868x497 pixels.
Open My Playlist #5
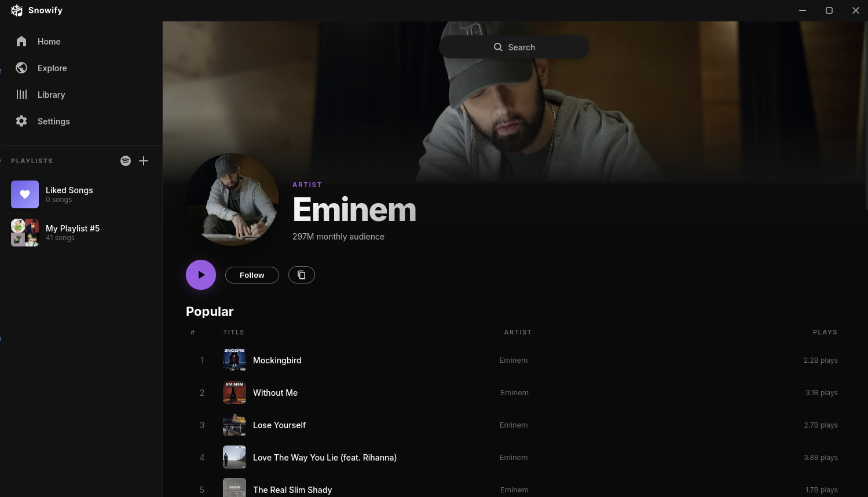(x=81, y=233)
